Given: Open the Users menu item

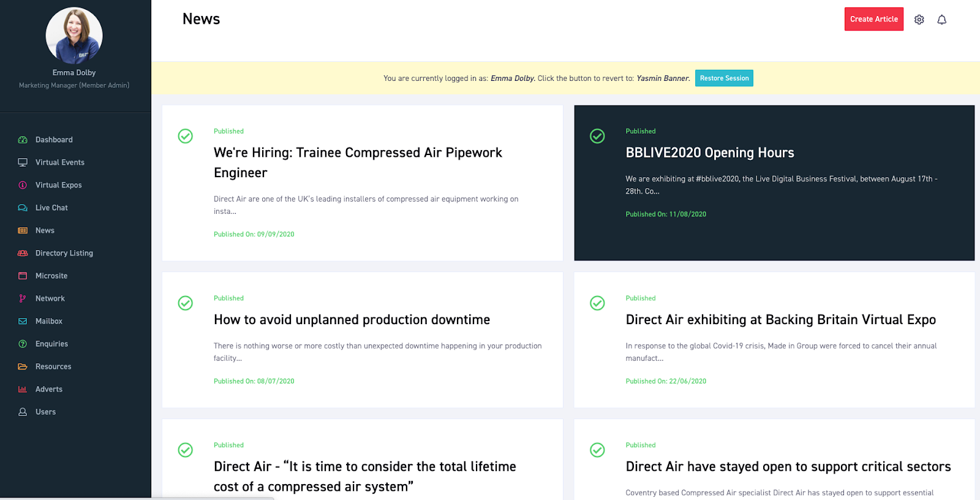Looking at the screenshot, I should [x=45, y=412].
